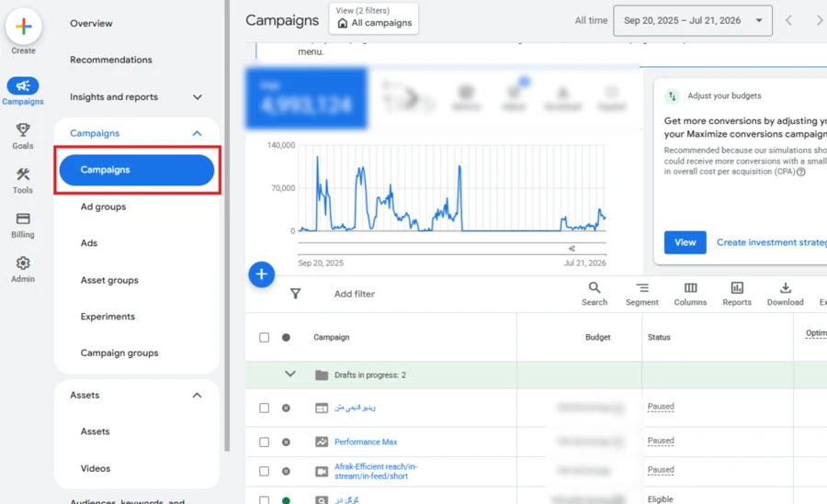Click the CPA help question icon

[801, 172]
